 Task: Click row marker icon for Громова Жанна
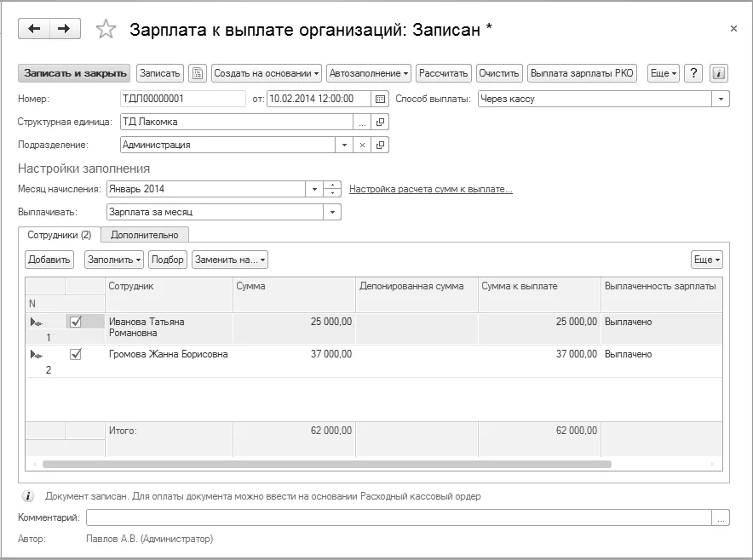click(37, 355)
